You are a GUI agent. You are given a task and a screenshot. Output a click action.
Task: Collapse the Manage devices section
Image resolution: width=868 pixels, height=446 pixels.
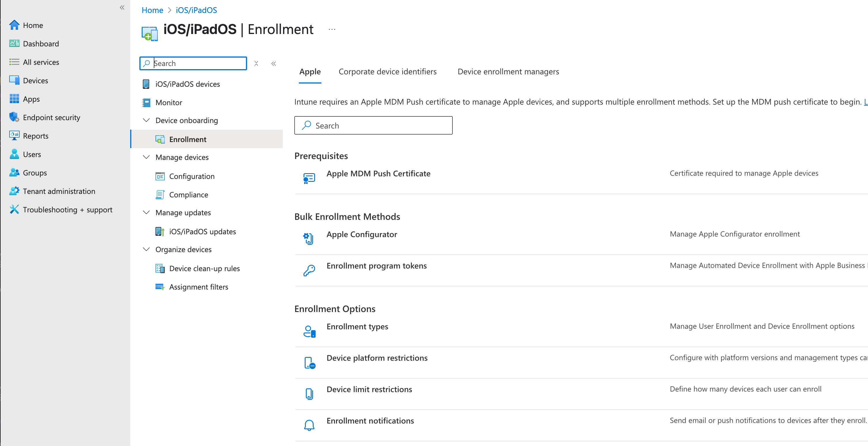click(146, 157)
